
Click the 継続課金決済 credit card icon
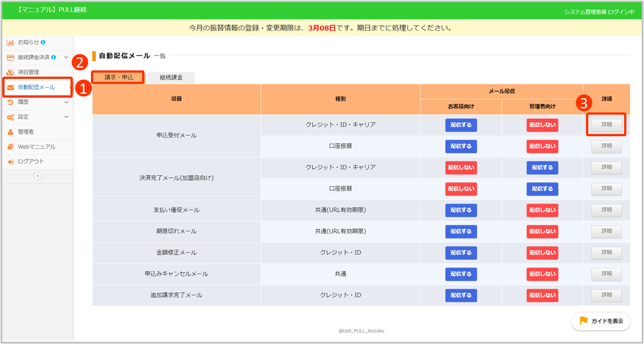pos(10,57)
